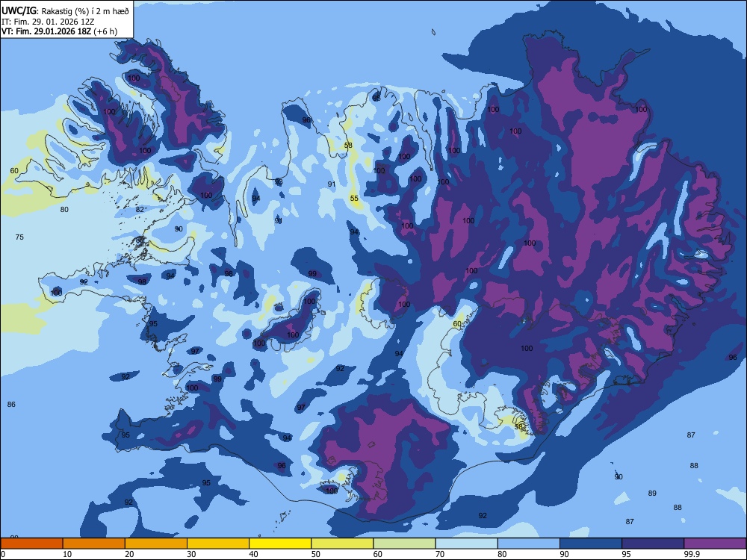Click the legend swatch between 90 and 95
This screenshot has height=560, width=747.
coord(591,544)
